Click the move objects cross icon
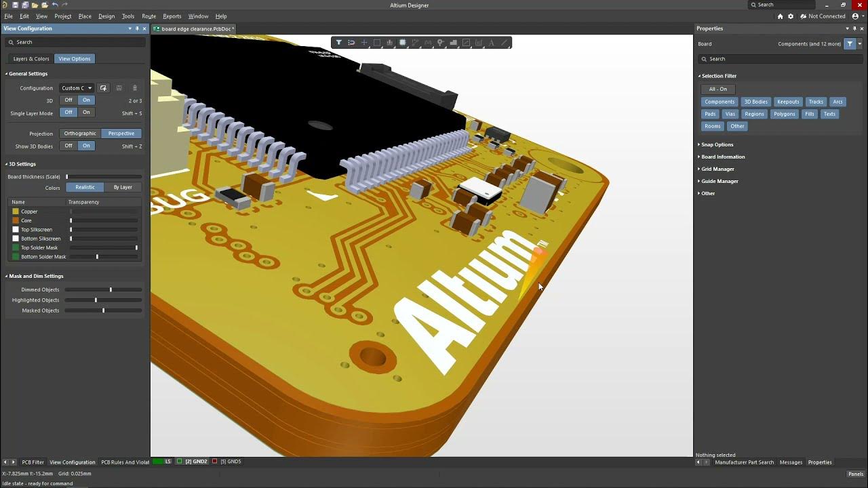The width and height of the screenshot is (868, 488). click(364, 43)
